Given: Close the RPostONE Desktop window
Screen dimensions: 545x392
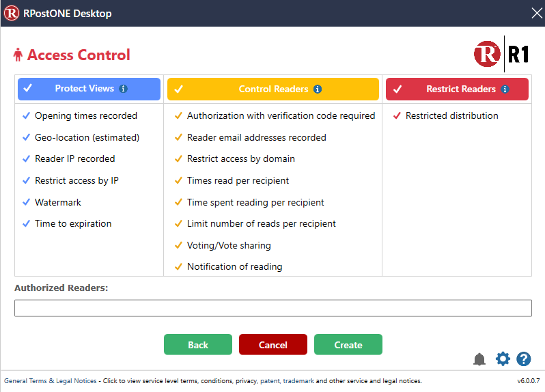Looking at the screenshot, I should [x=536, y=13].
